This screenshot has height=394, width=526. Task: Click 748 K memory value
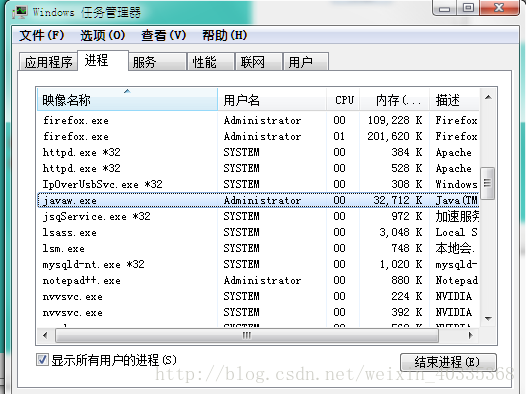point(407,248)
